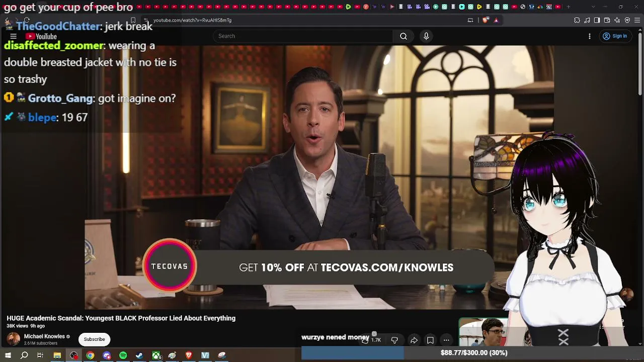The image size is (644, 362).
Task: Open Spotify from the taskbar
Action: (123, 355)
